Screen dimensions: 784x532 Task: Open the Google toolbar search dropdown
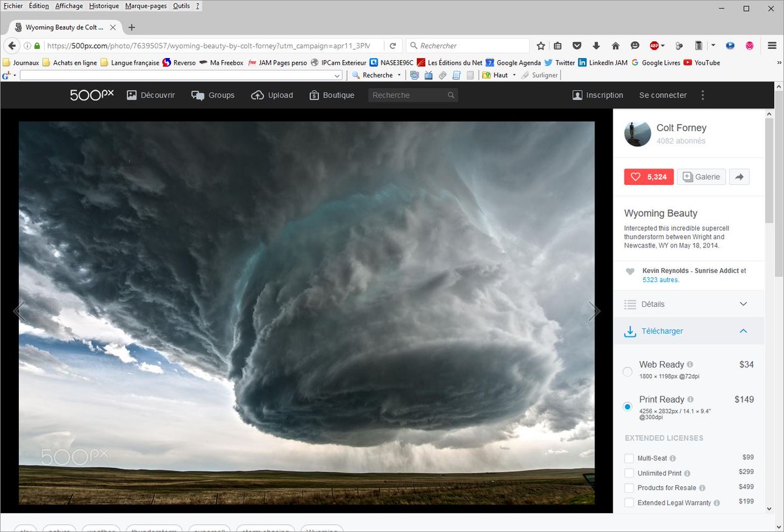[338, 76]
